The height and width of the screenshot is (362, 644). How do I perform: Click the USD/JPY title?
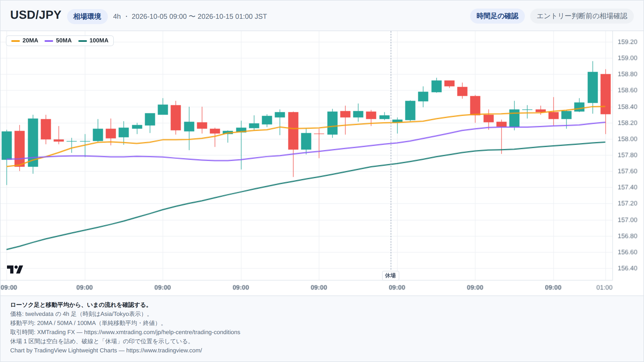pyautogui.click(x=36, y=15)
